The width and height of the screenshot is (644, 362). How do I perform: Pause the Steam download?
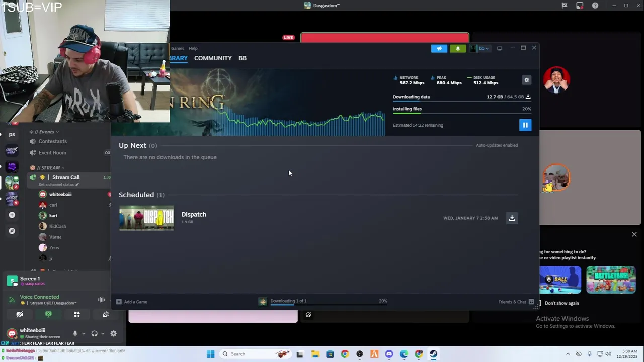[x=525, y=125]
